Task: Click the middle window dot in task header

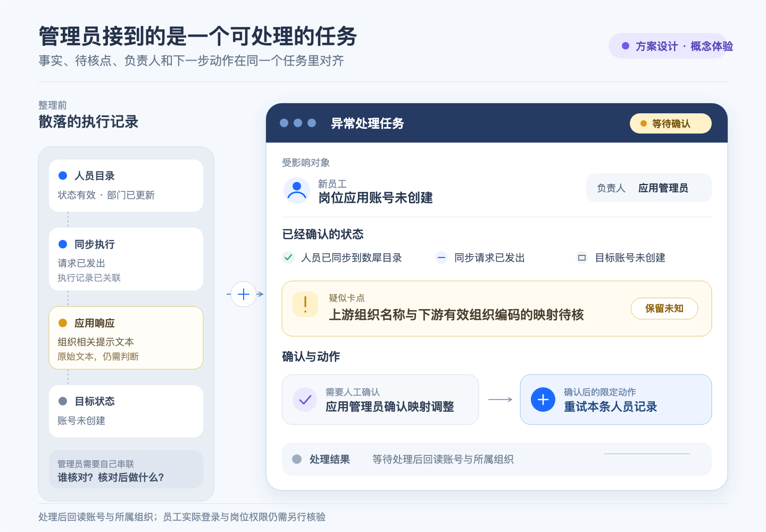Action: 298,123
